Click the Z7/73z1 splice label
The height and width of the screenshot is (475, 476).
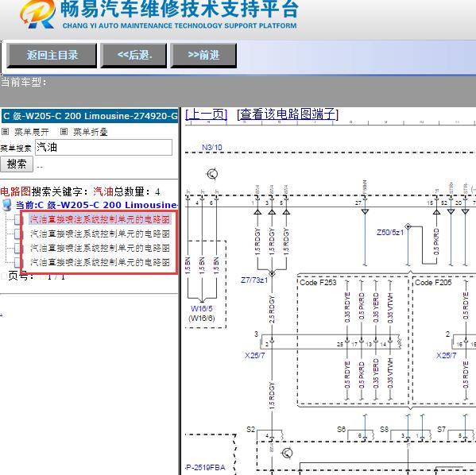(x=254, y=280)
